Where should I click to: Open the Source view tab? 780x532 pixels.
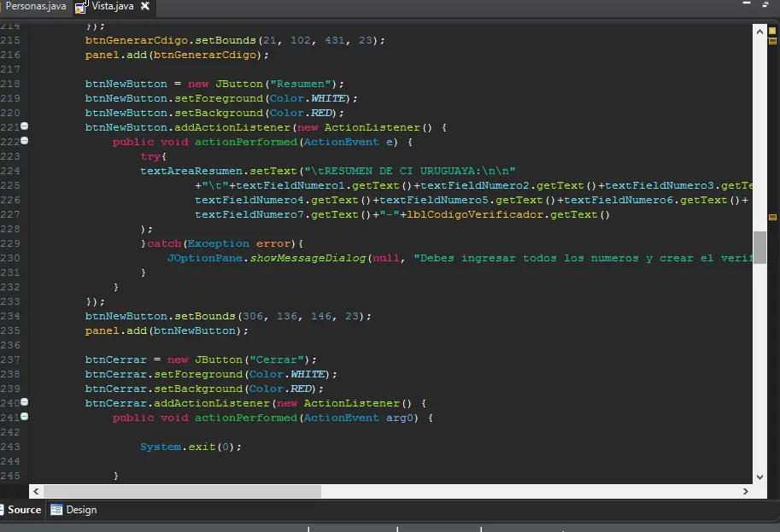point(23,510)
